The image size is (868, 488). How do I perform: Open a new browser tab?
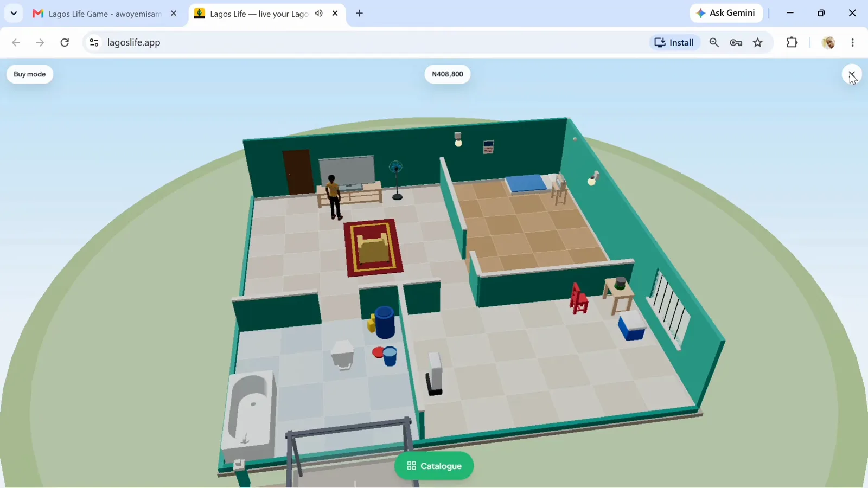tap(360, 14)
